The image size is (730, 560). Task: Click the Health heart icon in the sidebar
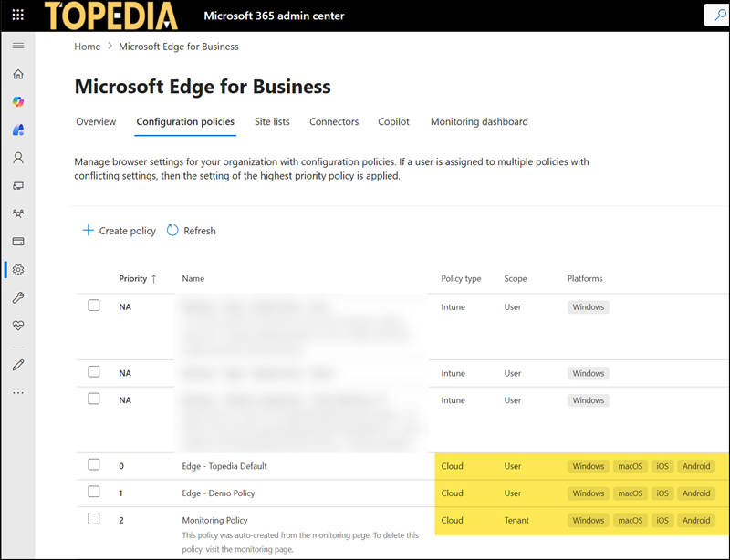[19, 325]
